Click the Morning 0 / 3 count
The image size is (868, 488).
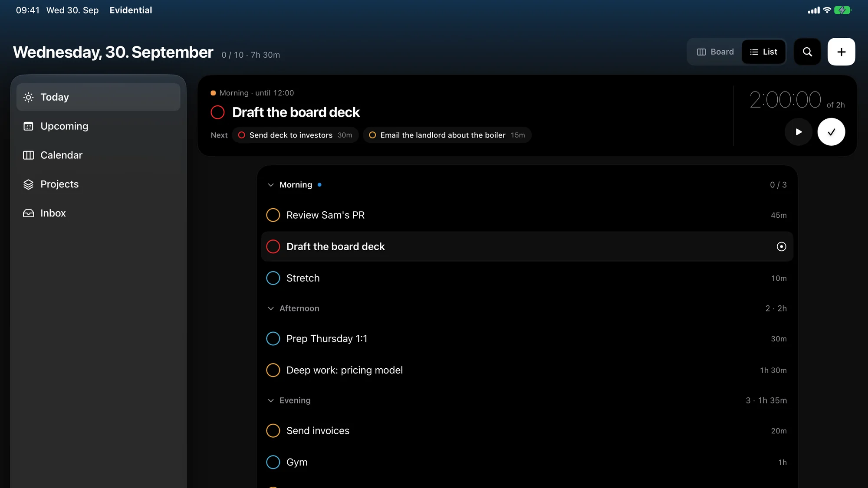tap(778, 185)
